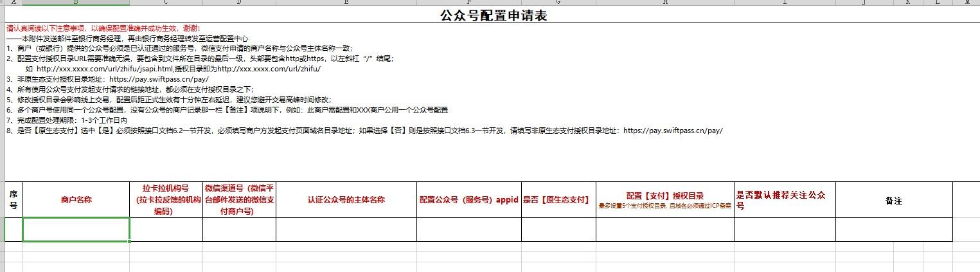Image resolution: width=980 pixels, height=272 pixels.
Task: Select the empty cell under 认证公众号的主体名称
Action: (x=346, y=230)
